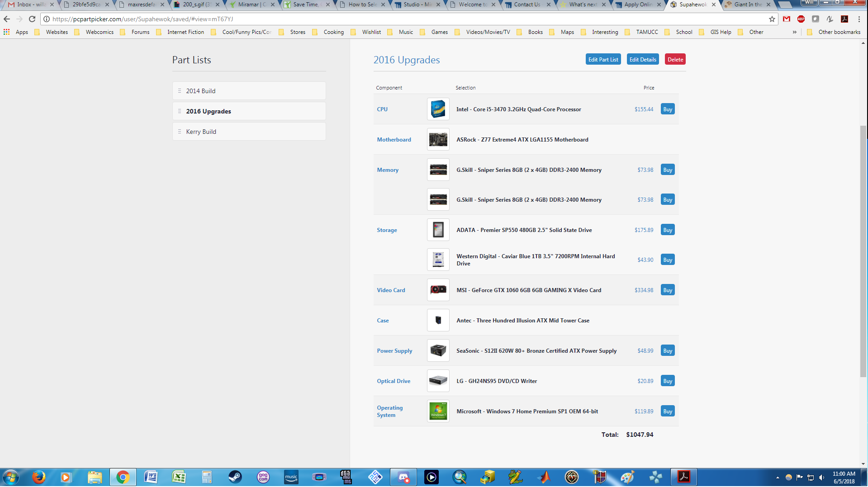The height and width of the screenshot is (487, 868).
Task: Click the browser back arrow
Action: pyautogui.click(x=7, y=19)
